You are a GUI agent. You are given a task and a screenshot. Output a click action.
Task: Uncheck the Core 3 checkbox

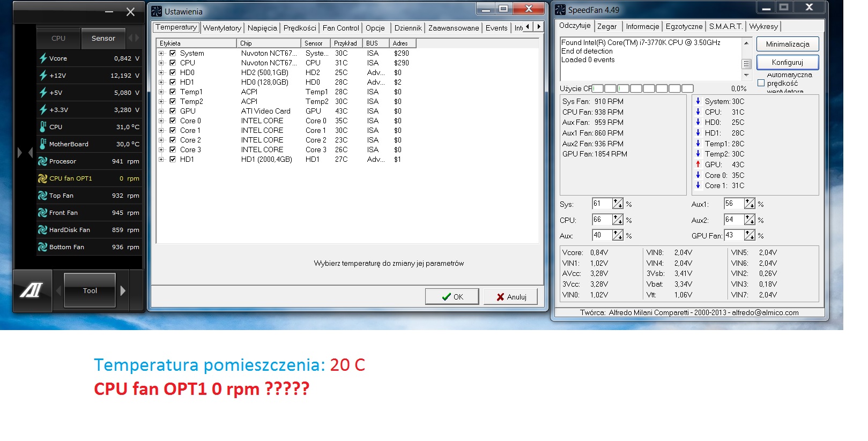[173, 150]
